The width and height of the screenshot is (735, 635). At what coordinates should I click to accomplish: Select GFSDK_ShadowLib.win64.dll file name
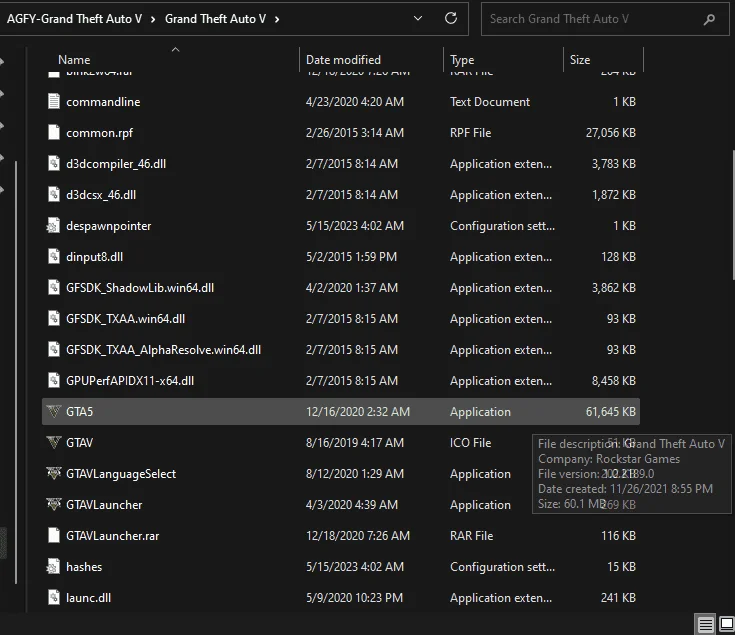[x=140, y=287]
